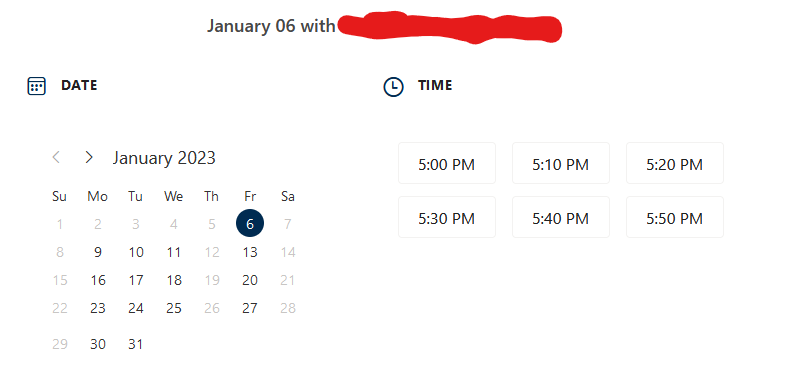Advance to next month with right chevron
This screenshot has width=785, height=380.
[x=89, y=157]
